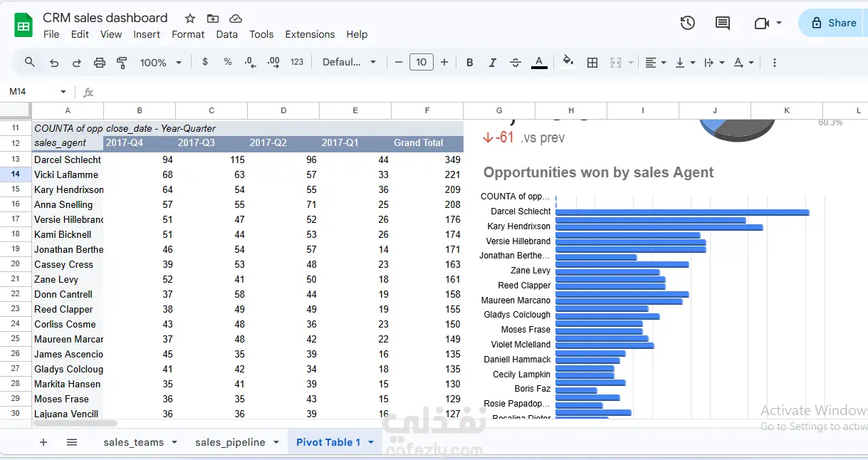The height and width of the screenshot is (460, 868).
Task: Toggle bold formatting
Action: [469, 63]
